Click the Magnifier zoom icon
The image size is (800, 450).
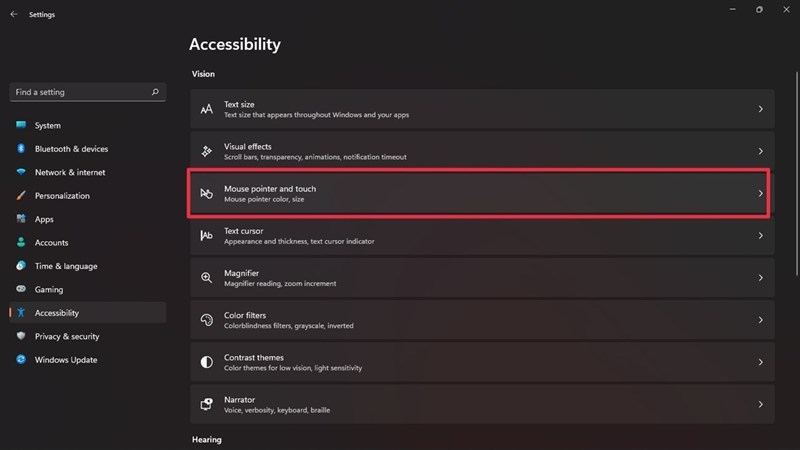click(206, 278)
